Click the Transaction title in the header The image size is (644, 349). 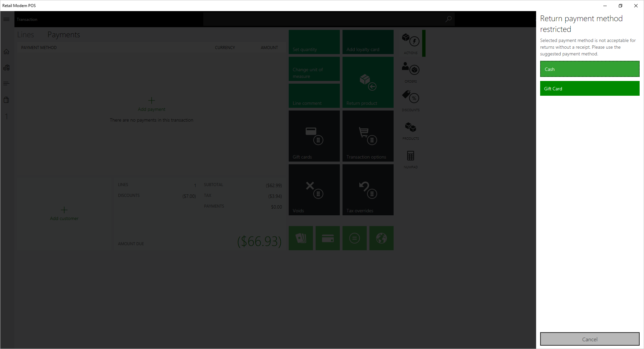coord(27,19)
